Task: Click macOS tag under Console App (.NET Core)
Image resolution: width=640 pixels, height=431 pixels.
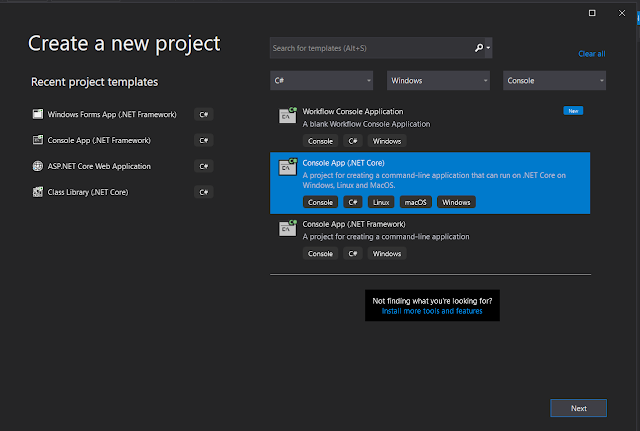Action: point(416,202)
